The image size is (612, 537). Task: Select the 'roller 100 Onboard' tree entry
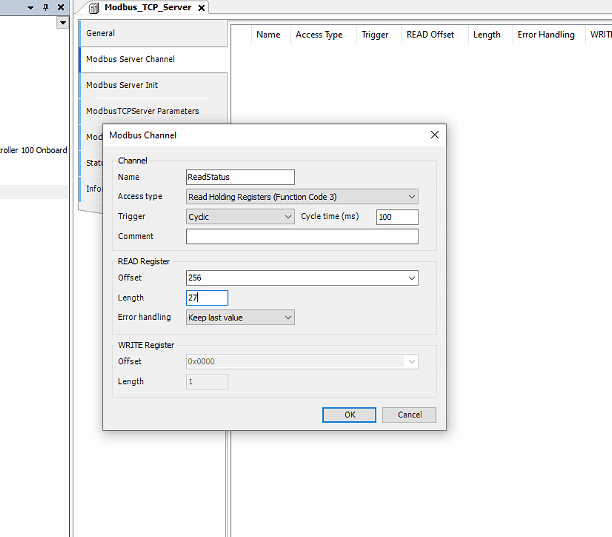[34, 150]
